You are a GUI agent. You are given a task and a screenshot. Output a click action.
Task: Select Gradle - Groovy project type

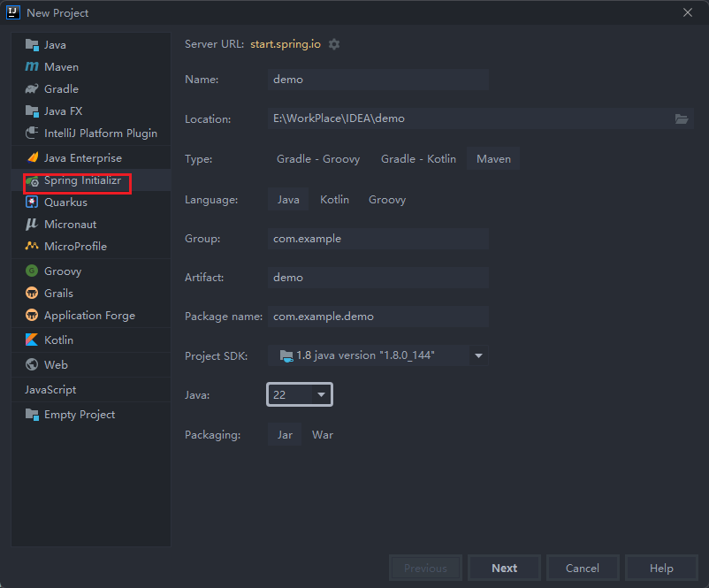pos(318,159)
